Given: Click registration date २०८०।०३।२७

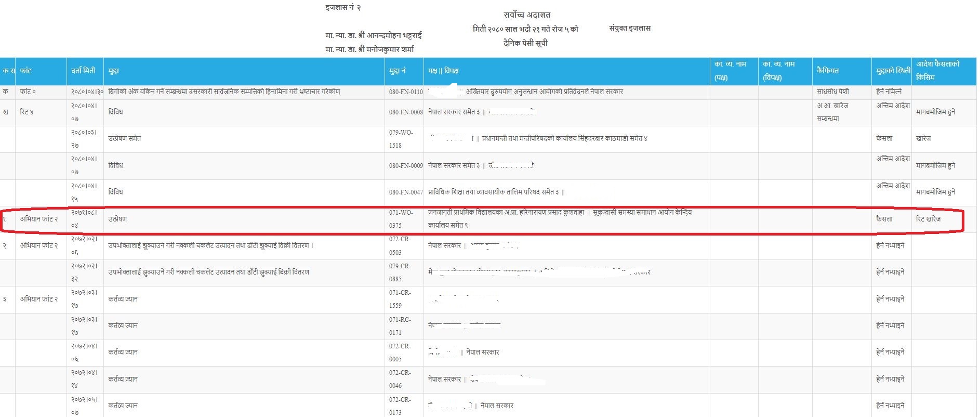Looking at the screenshot, I should point(84,139).
